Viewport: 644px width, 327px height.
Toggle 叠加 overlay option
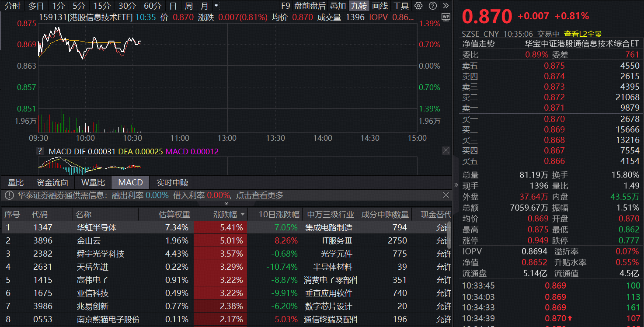(338, 6)
